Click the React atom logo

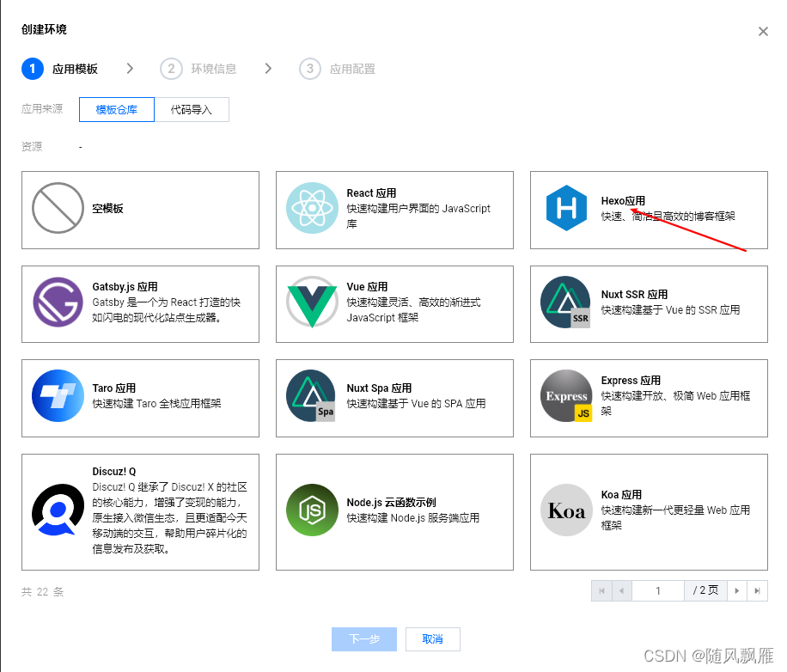click(x=312, y=208)
